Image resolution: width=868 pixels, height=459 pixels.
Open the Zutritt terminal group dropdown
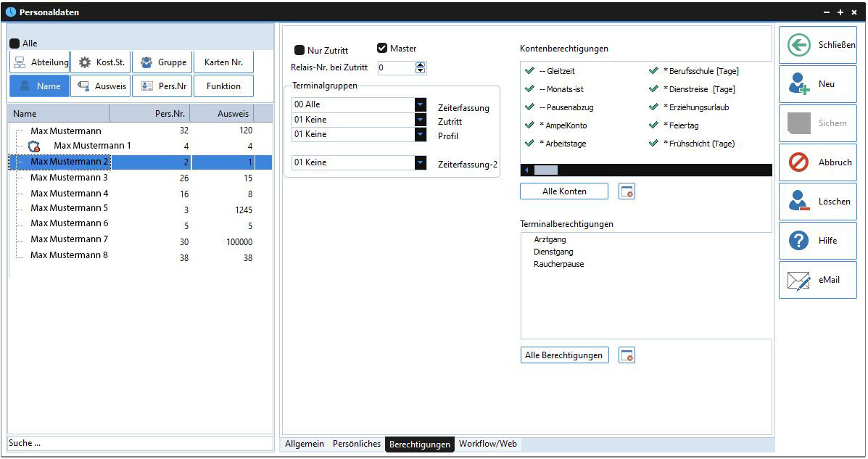click(421, 120)
